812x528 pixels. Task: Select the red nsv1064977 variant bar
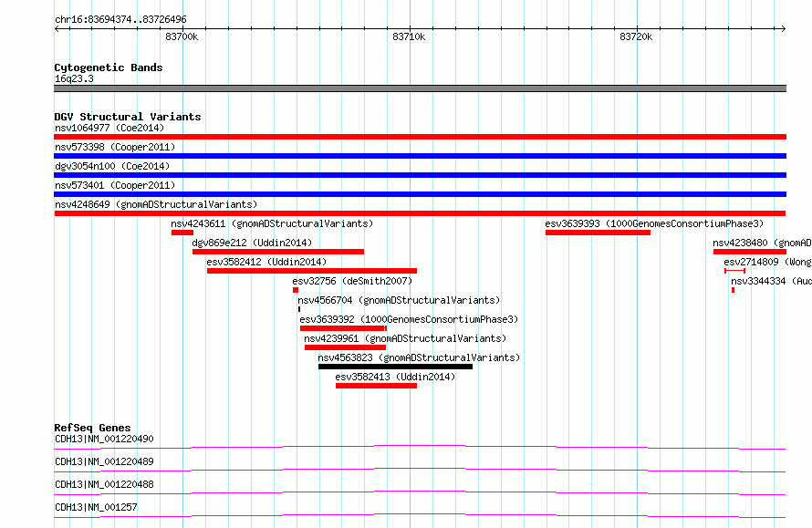[x=420, y=137]
